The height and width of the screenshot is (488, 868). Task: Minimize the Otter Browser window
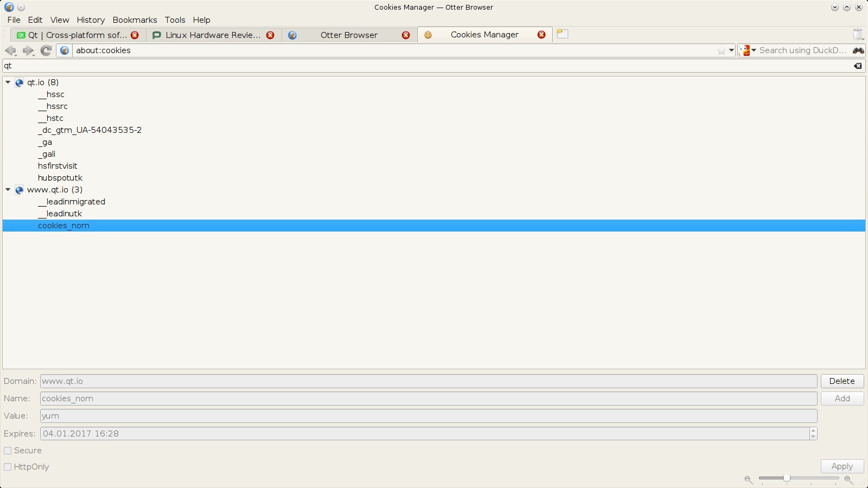tap(835, 8)
